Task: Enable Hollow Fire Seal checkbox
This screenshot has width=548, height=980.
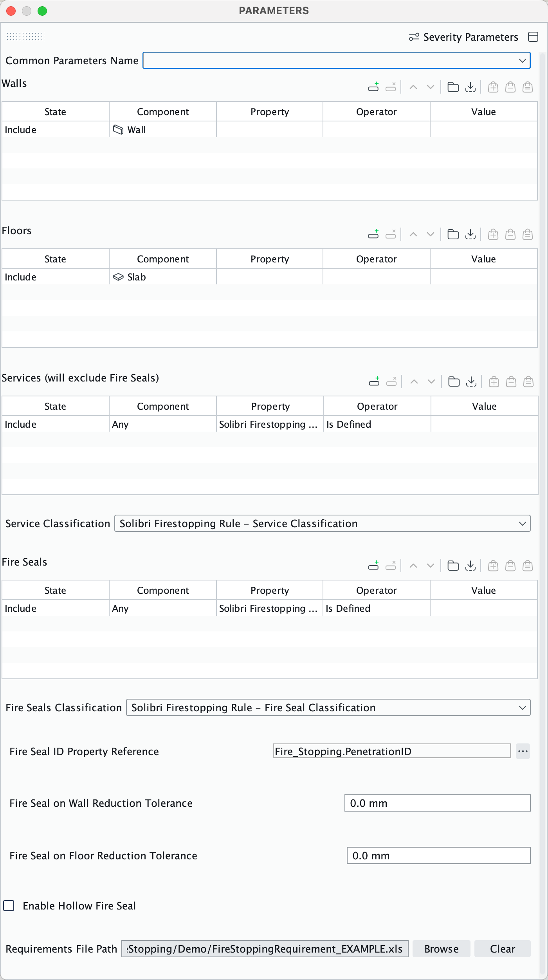Action: tap(9, 906)
